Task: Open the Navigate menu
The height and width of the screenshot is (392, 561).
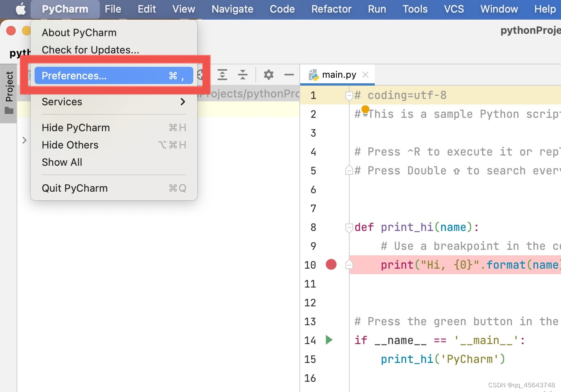Action: click(x=232, y=9)
